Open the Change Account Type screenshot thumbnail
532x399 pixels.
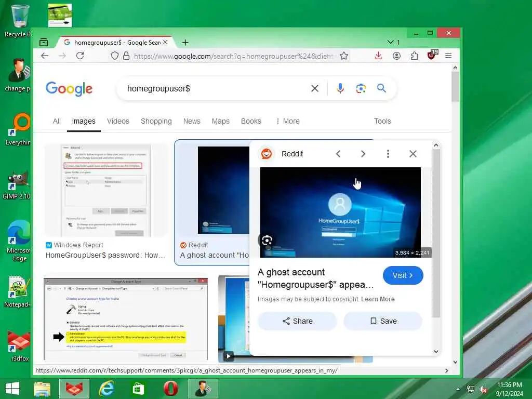(x=126, y=319)
